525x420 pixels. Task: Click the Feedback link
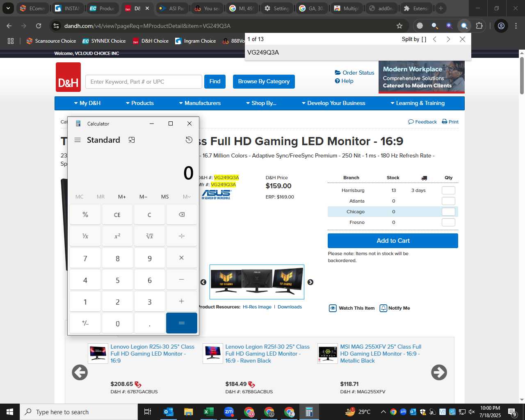point(422,122)
